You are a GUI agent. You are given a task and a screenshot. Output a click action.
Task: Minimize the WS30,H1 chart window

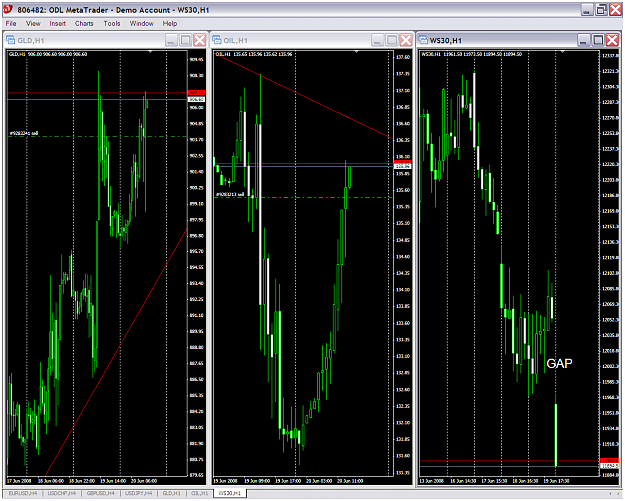584,40
